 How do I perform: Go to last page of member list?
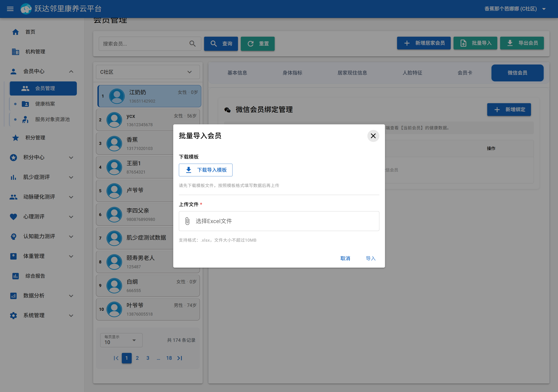180,358
